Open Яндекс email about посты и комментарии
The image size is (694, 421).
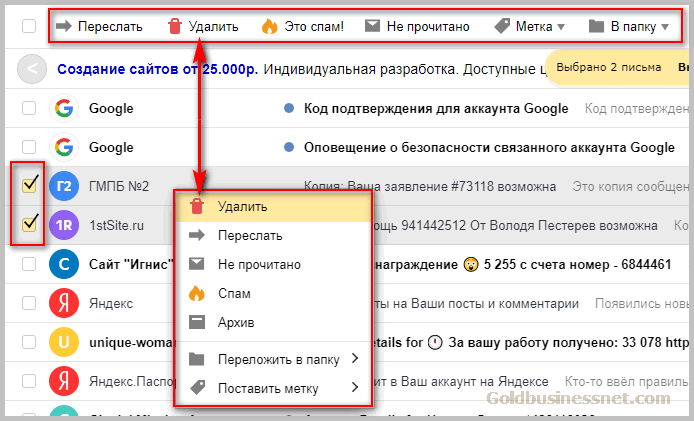[x=476, y=304]
